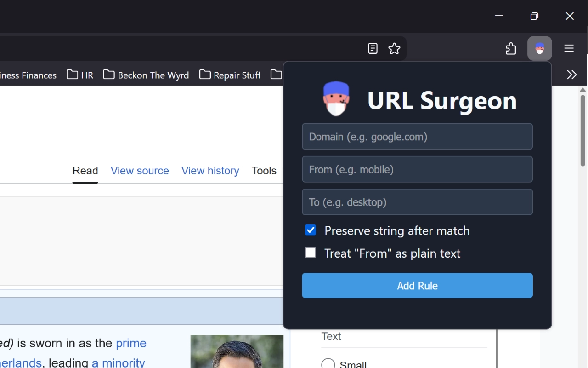
Task: Open the Tools dropdown on the article
Action: (x=264, y=171)
